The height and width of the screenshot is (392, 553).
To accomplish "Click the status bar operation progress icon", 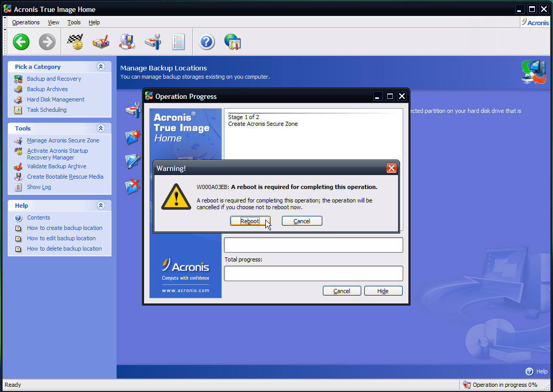I will pyautogui.click(x=466, y=385).
